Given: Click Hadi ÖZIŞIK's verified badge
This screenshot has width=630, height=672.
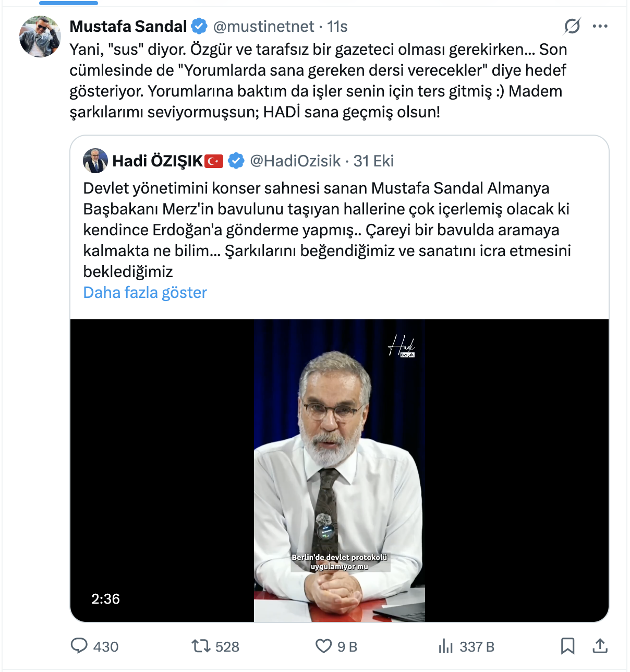Looking at the screenshot, I should pyautogui.click(x=236, y=161).
